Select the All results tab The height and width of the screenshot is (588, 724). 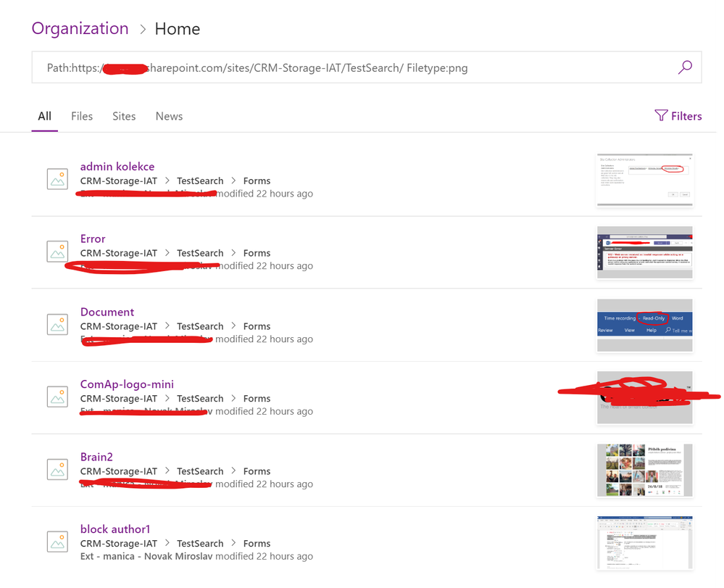[44, 116]
